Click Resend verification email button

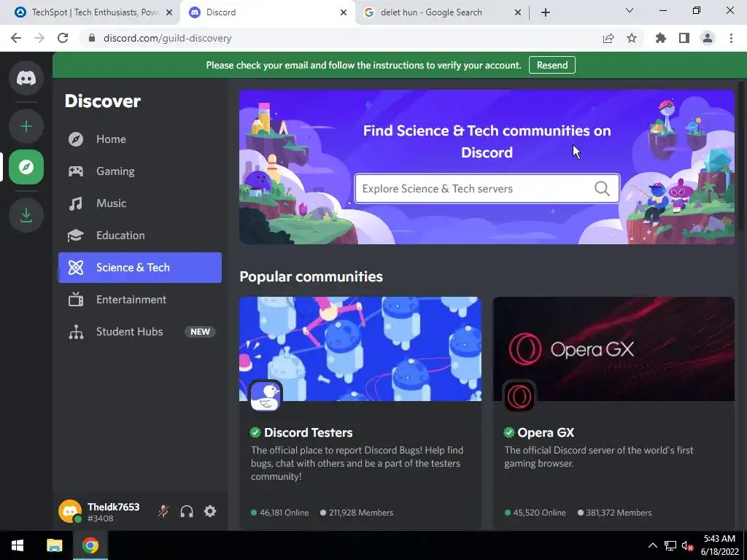(552, 65)
